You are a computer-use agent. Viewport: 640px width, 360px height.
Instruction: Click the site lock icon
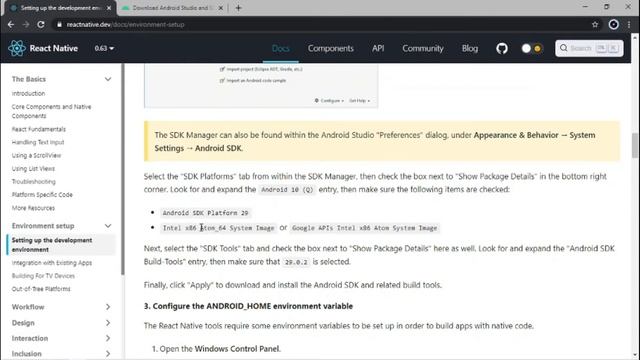pyautogui.click(x=59, y=24)
